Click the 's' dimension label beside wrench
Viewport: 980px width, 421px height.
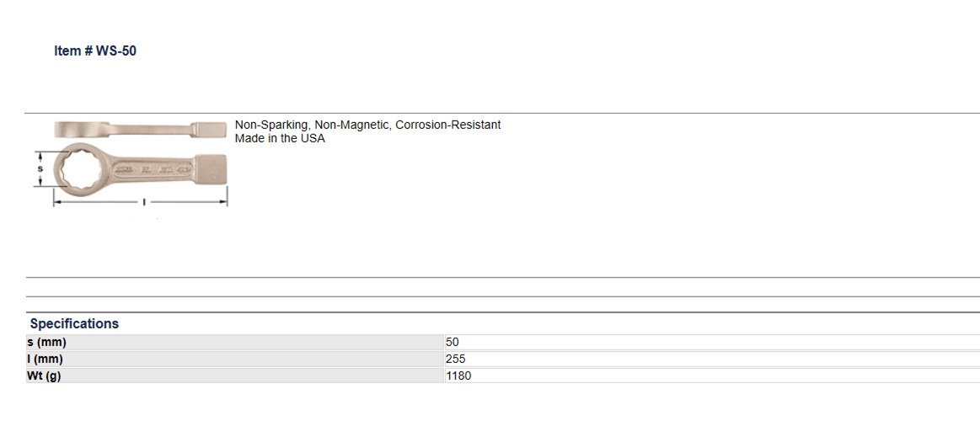pyautogui.click(x=40, y=168)
